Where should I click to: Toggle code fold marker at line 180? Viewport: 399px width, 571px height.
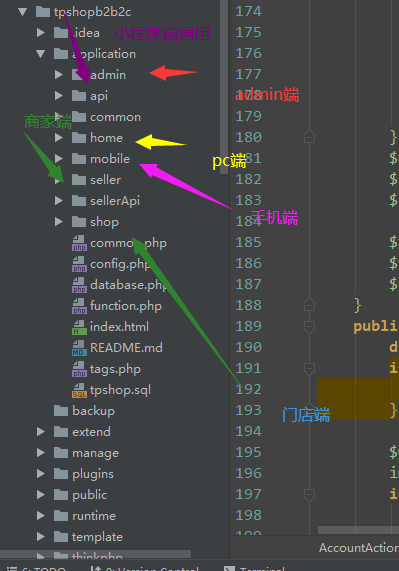pos(309,137)
